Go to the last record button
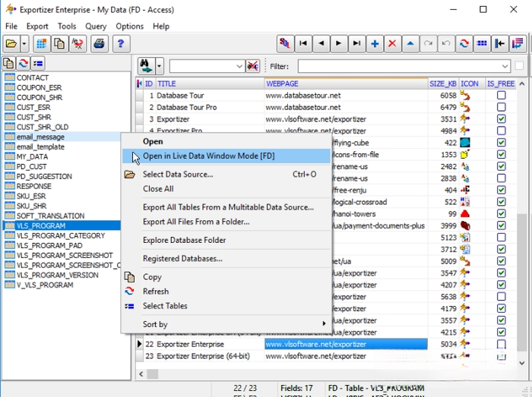Screen dimensions: 532x397 356,43
